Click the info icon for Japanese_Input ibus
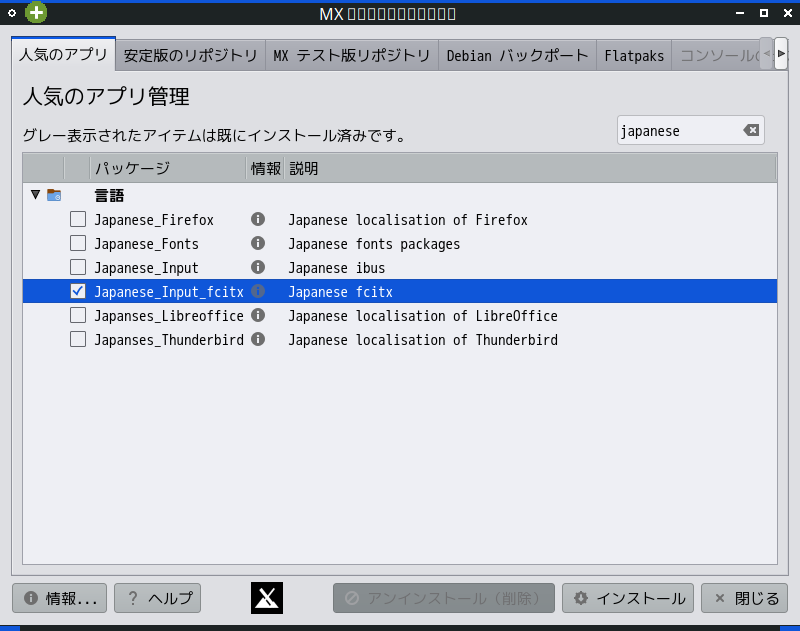The image size is (800, 631). click(258, 267)
